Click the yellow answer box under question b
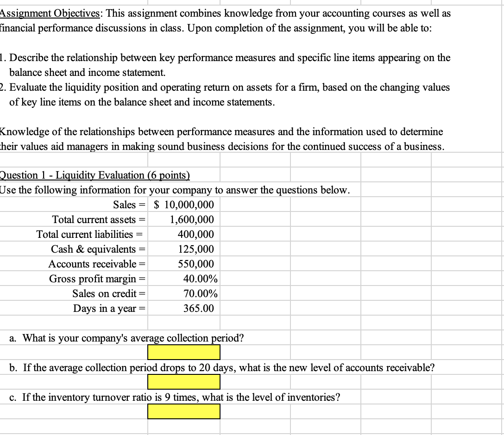504x435 pixels. point(183,382)
